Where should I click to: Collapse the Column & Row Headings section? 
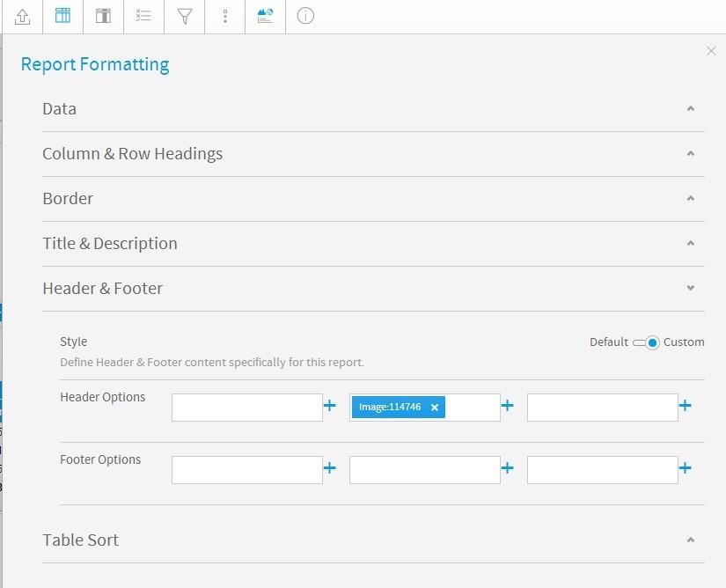point(690,152)
